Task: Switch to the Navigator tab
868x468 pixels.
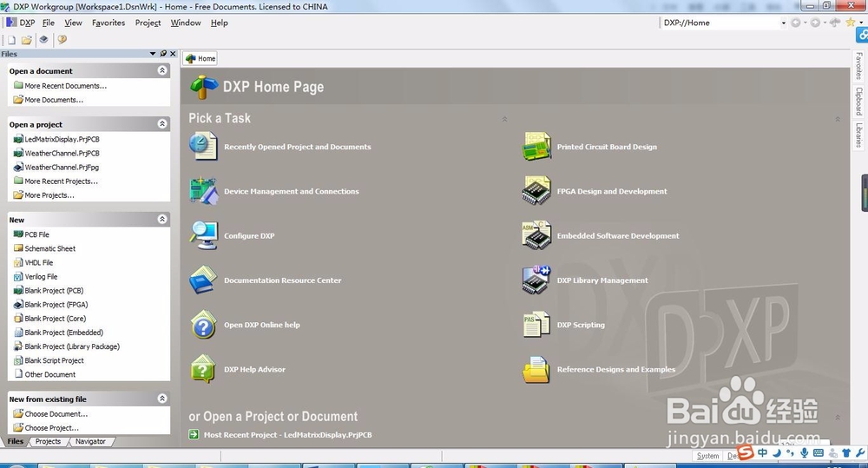Action: (90, 441)
